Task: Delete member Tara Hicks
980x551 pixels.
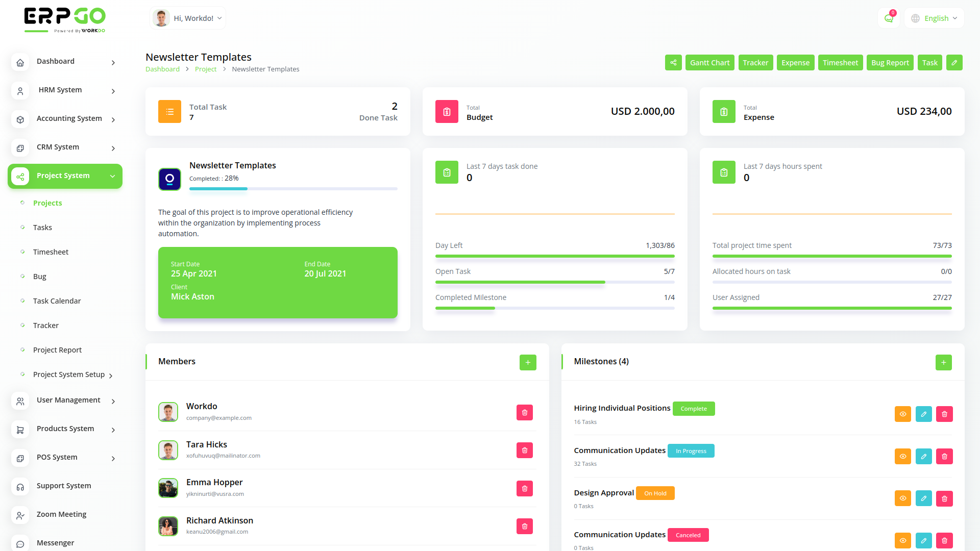Action: (x=524, y=450)
